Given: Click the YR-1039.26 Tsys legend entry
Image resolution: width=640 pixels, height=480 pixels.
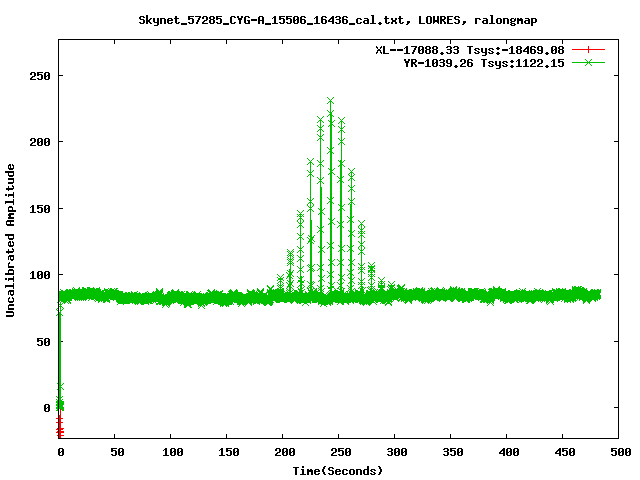Looking at the screenshot, I should pyautogui.click(x=484, y=63).
